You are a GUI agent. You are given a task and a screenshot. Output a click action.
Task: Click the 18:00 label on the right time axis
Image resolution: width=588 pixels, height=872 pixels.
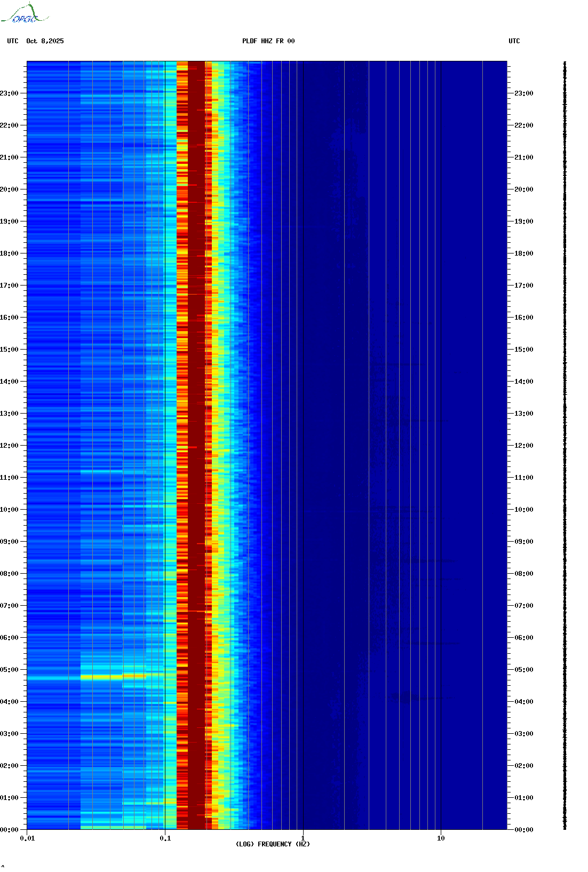pyautogui.click(x=524, y=253)
